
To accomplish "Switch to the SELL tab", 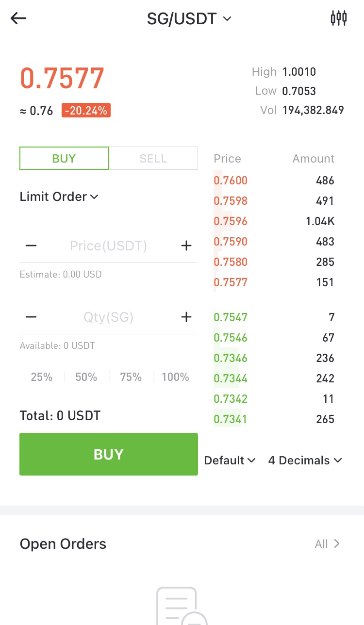I will click(153, 159).
